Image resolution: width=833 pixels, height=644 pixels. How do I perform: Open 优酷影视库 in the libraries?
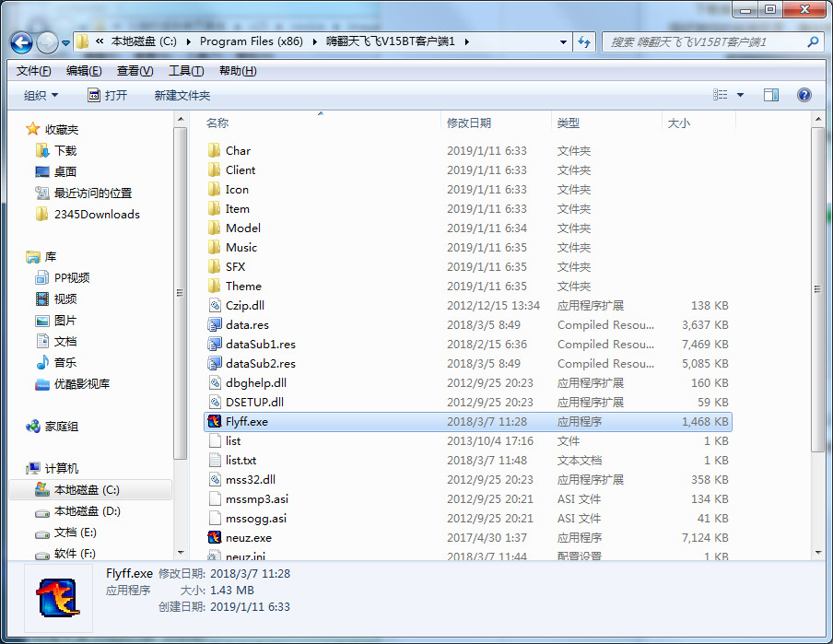[82, 384]
